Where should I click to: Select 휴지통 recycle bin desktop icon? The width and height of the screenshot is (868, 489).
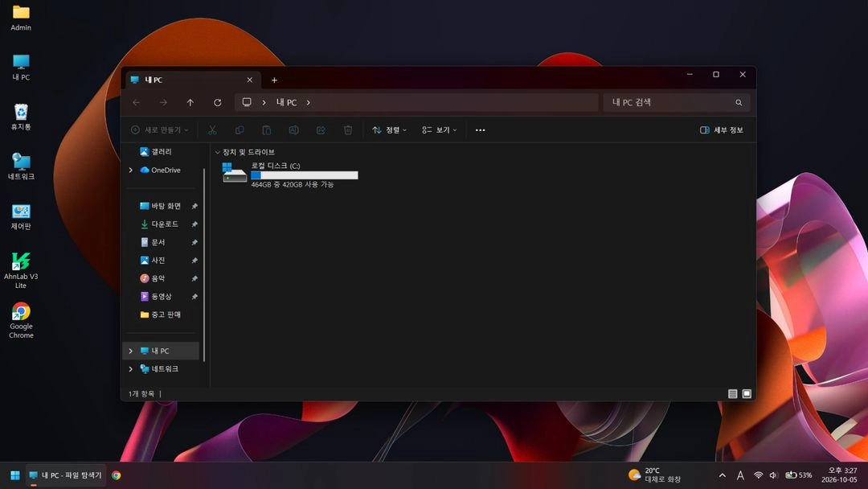[21, 117]
